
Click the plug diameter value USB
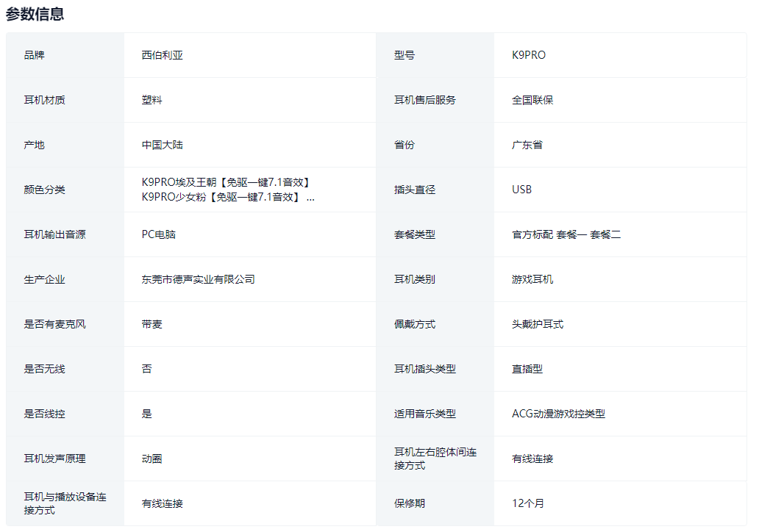[521, 190]
